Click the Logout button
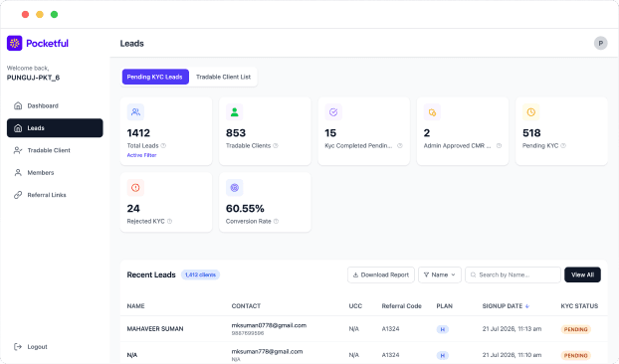Viewport: 619px width, 364px height. (x=31, y=347)
